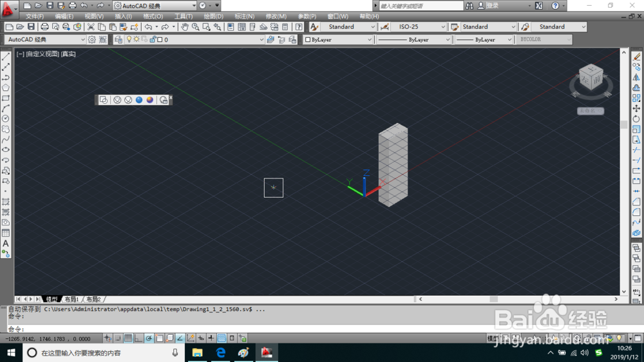
Task: Save drawing with the floppy disk icon
Action: pos(31,27)
